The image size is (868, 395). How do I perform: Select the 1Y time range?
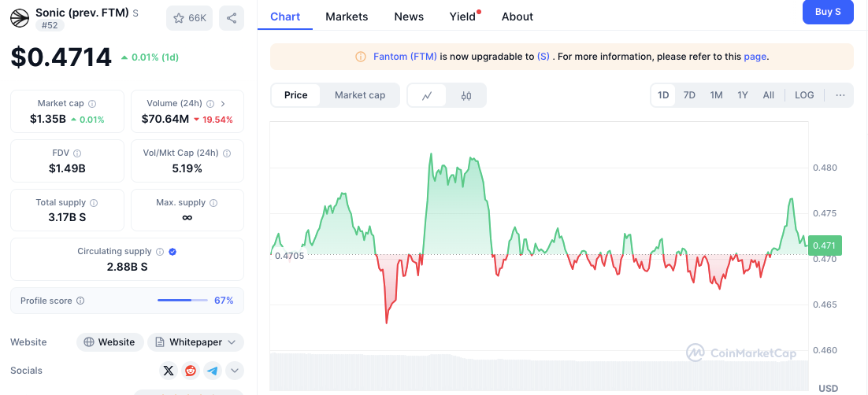click(x=743, y=95)
